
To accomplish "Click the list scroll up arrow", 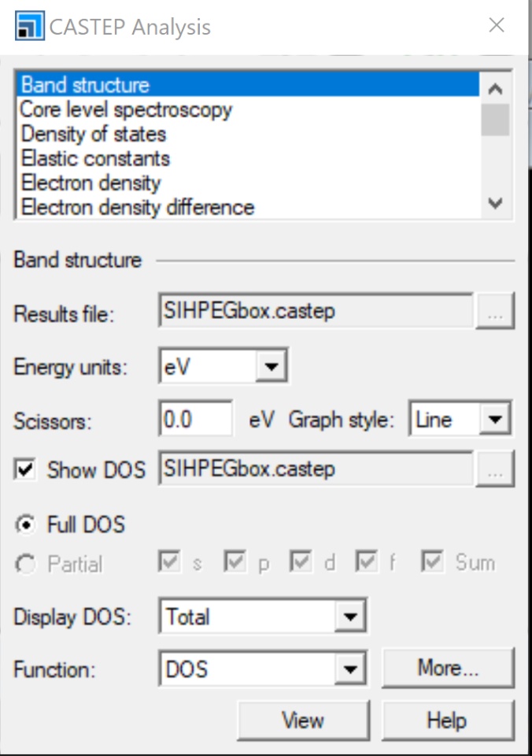I will [x=495, y=89].
